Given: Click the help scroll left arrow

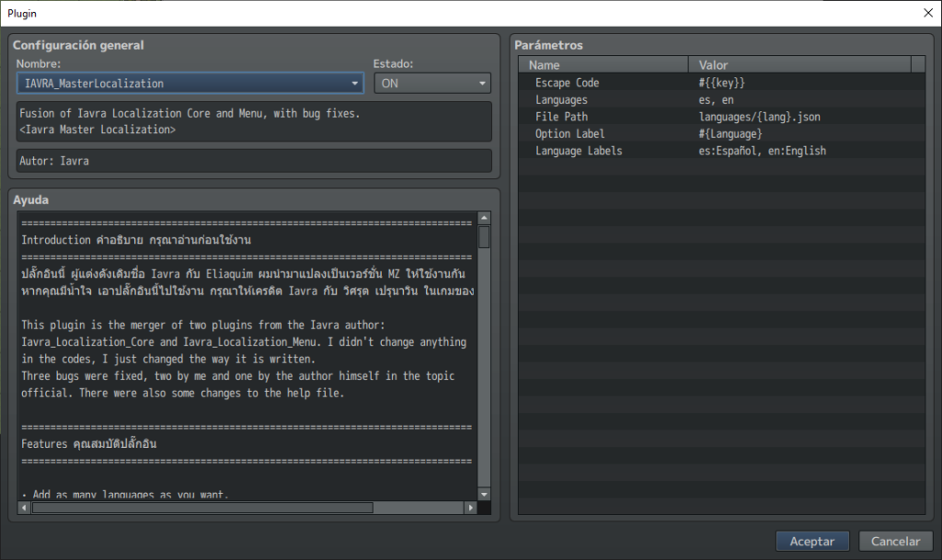Looking at the screenshot, I should point(24,508).
